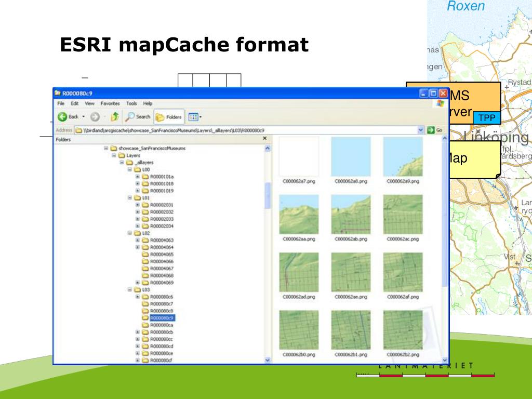Select the R00002032 folder icon
The height and width of the screenshot is (399, 532).
pos(145,212)
